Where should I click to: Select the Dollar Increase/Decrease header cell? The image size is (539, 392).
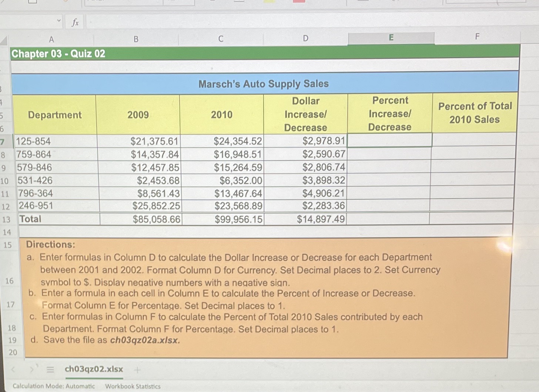pyautogui.click(x=306, y=114)
